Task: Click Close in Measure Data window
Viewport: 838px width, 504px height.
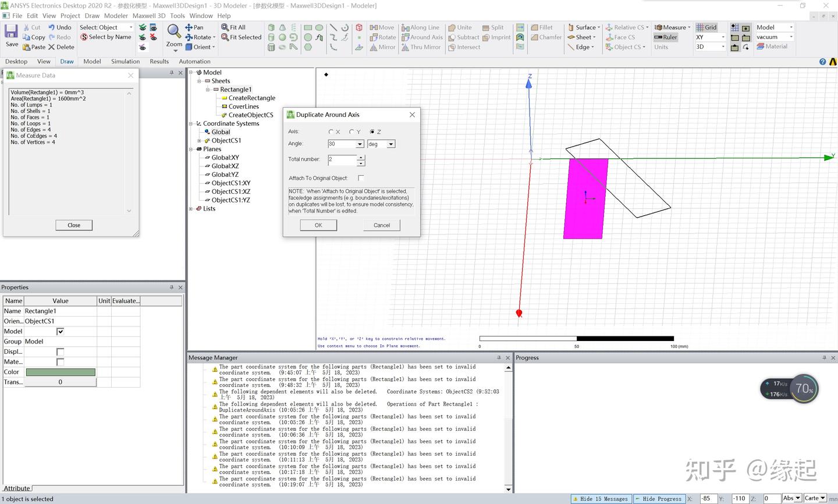Action: pos(74,225)
